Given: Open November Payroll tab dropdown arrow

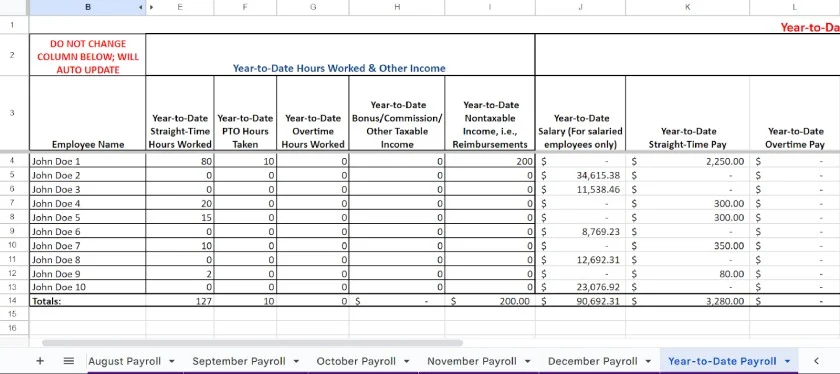Looking at the screenshot, I should [x=528, y=361].
